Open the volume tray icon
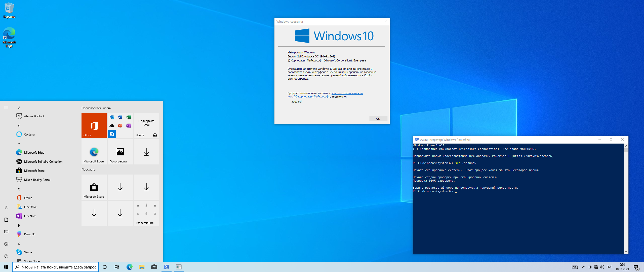Viewport: 644px width, 272px height. [602, 267]
